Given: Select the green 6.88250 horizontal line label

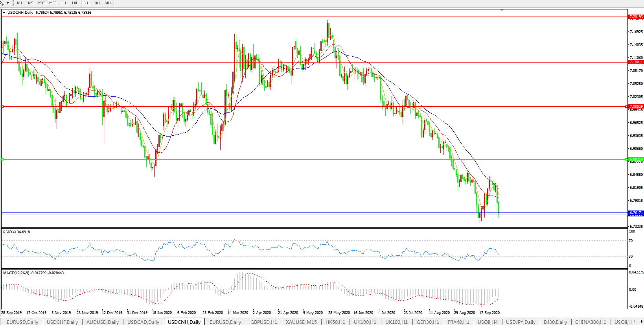Looking at the screenshot, I should [x=636, y=159].
